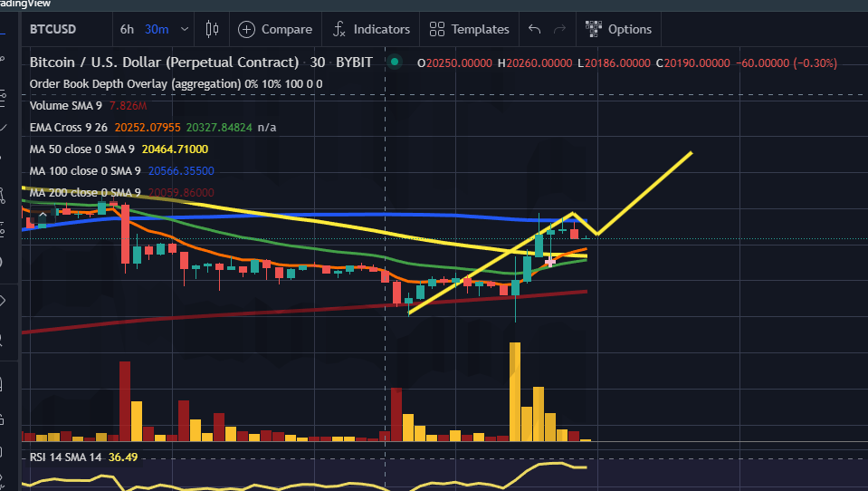Click the low price L20186.00000

pyautogui.click(x=614, y=63)
